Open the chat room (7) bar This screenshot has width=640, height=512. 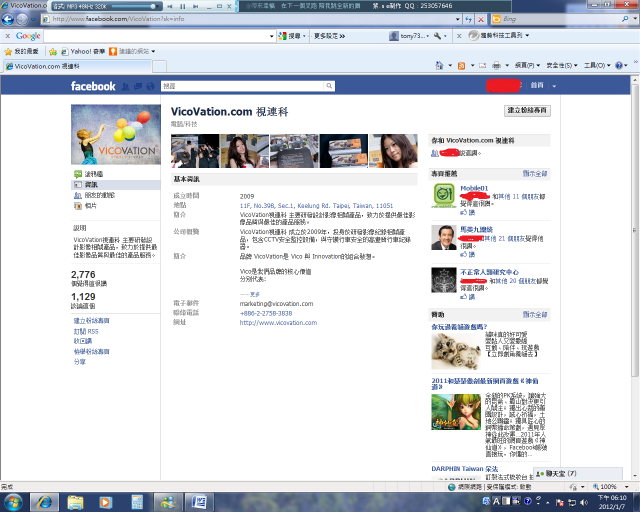tap(578, 474)
